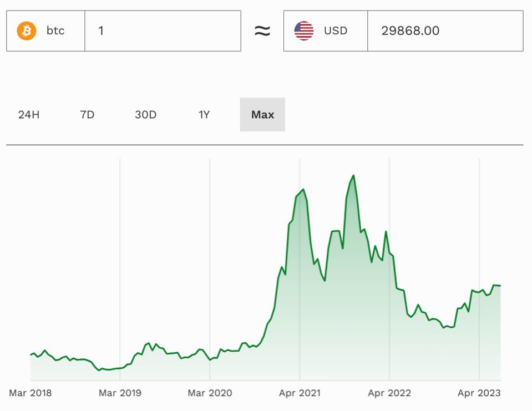
Task: Click the Mar 2019 axis label
Action: click(120, 393)
